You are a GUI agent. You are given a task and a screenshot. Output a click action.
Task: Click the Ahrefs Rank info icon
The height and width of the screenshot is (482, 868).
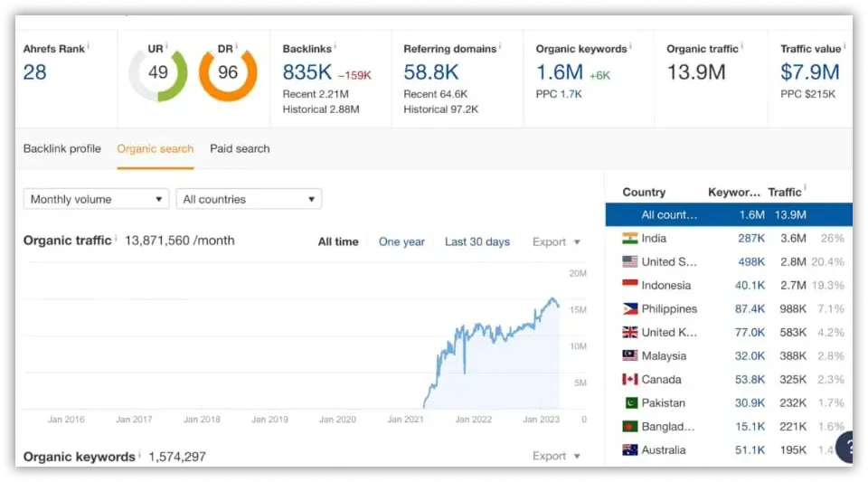coord(88,46)
